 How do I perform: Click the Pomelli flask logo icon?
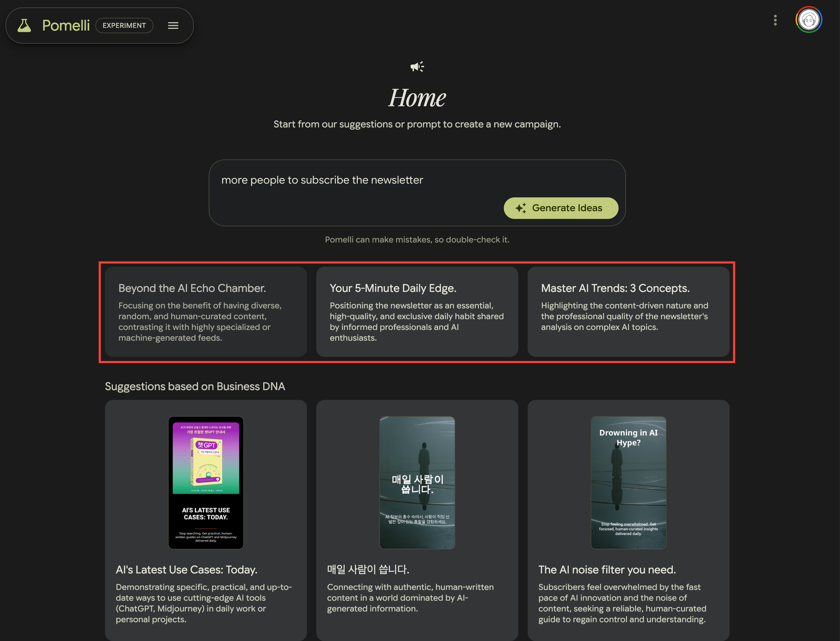click(24, 26)
